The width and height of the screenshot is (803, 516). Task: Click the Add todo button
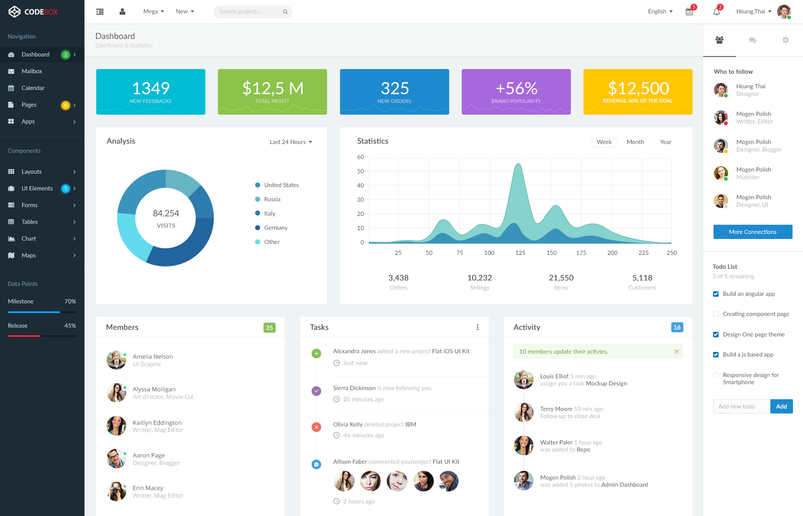click(781, 406)
